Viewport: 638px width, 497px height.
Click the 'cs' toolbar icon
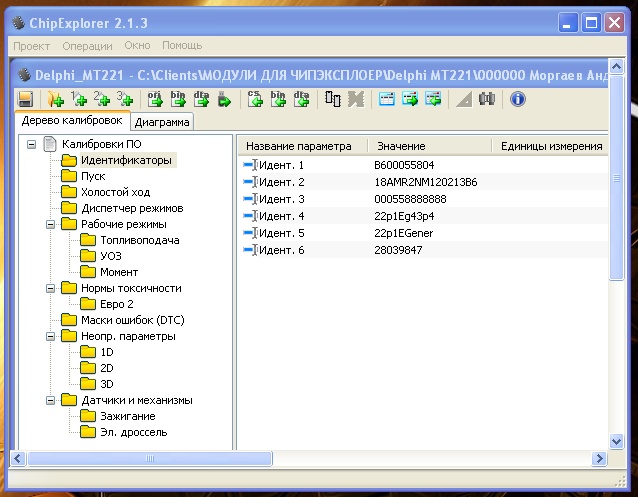[x=254, y=99]
